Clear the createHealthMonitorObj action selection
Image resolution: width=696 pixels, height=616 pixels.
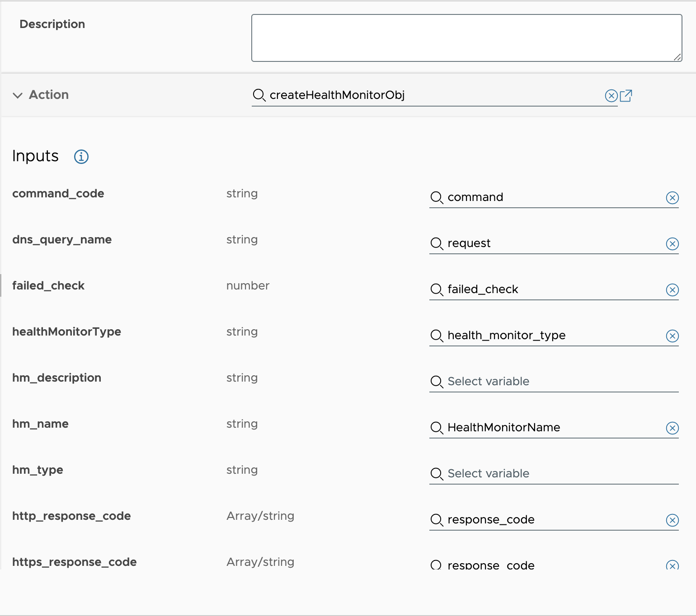(x=611, y=96)
